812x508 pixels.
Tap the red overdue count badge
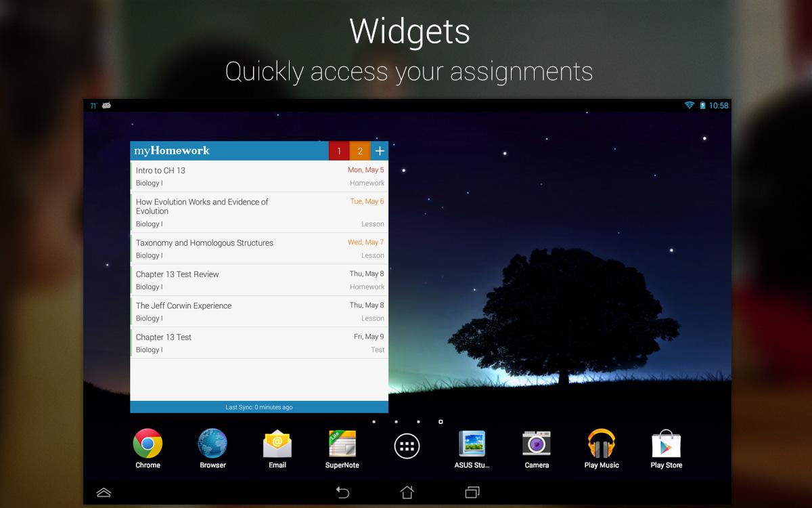pyautogui.click(x=339, y=151)
